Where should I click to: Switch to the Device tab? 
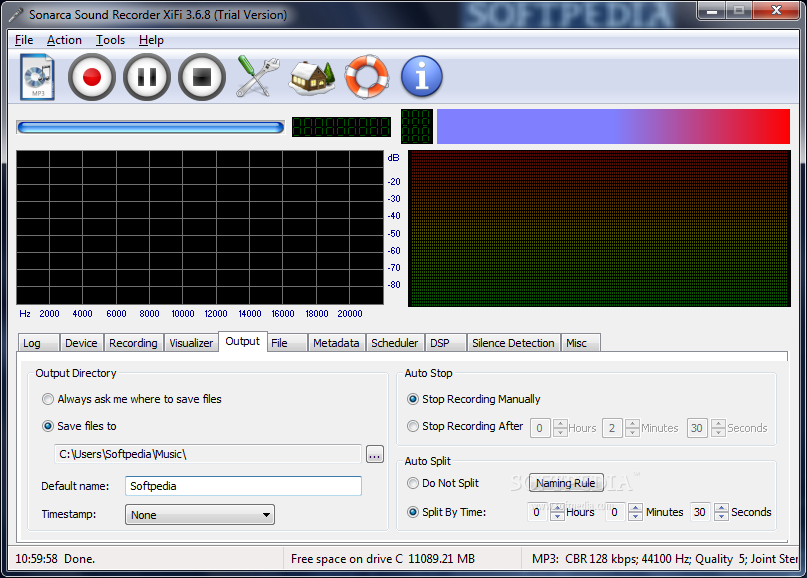point(81,343)
